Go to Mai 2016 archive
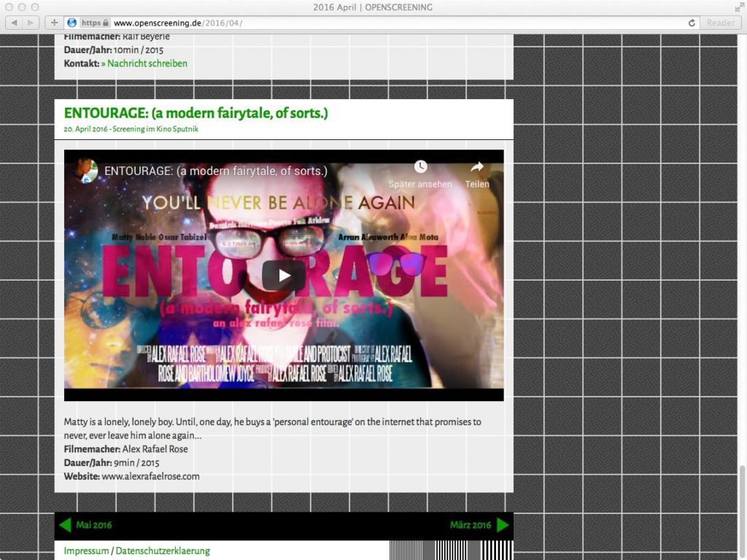Screen dimensions: 747x560 [94, 525]
